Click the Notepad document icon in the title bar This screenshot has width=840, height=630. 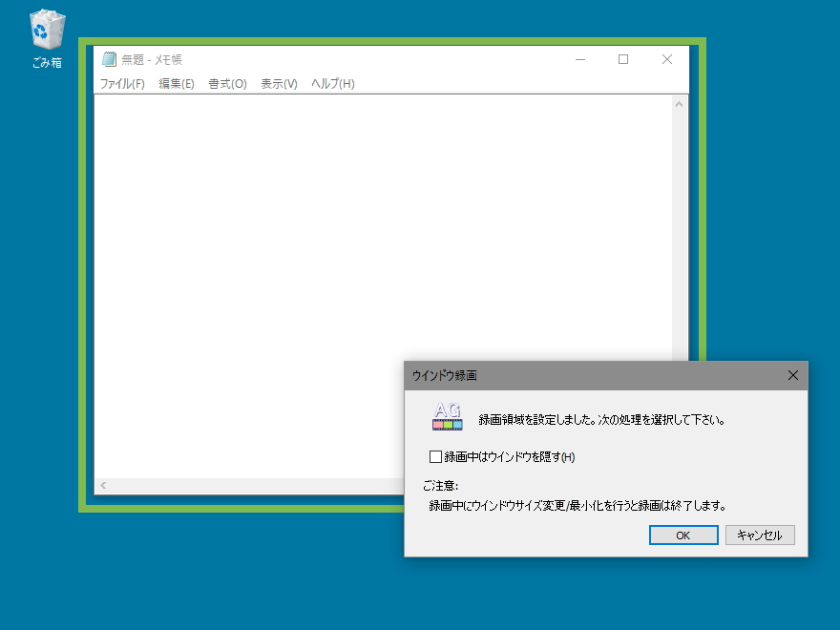[x=108, y=58]
